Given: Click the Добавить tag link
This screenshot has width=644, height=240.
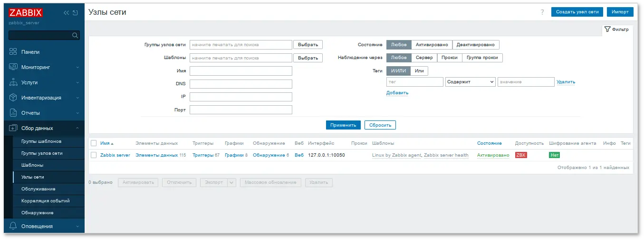Looking at the screenshot, I should [397, 93].
